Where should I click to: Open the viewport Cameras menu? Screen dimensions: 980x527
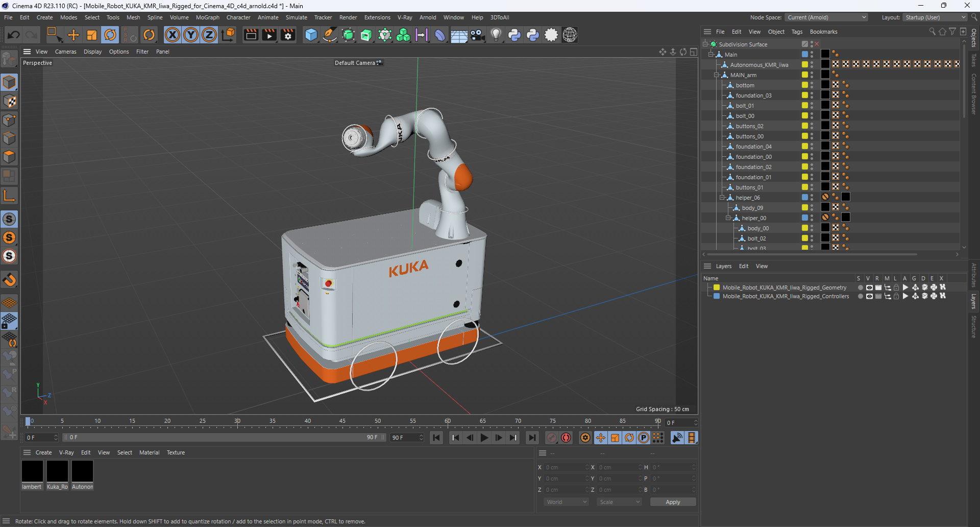[65, 52]
